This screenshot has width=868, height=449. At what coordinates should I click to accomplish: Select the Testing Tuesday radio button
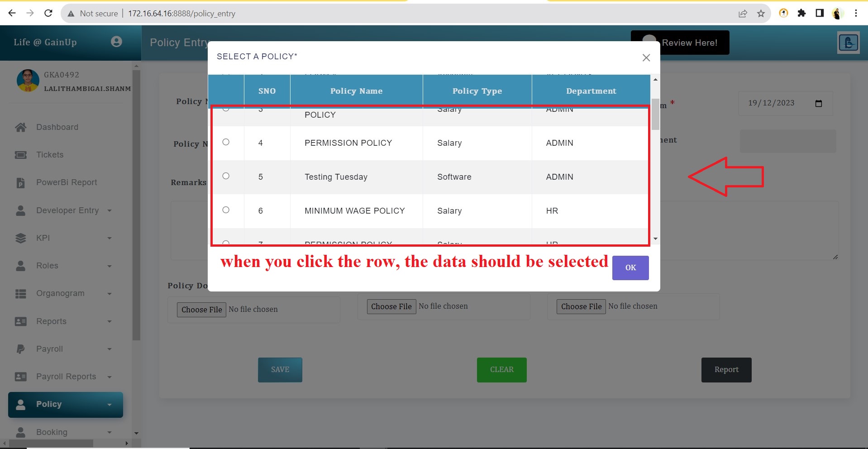pyautogui.click(x=226, y=176)
